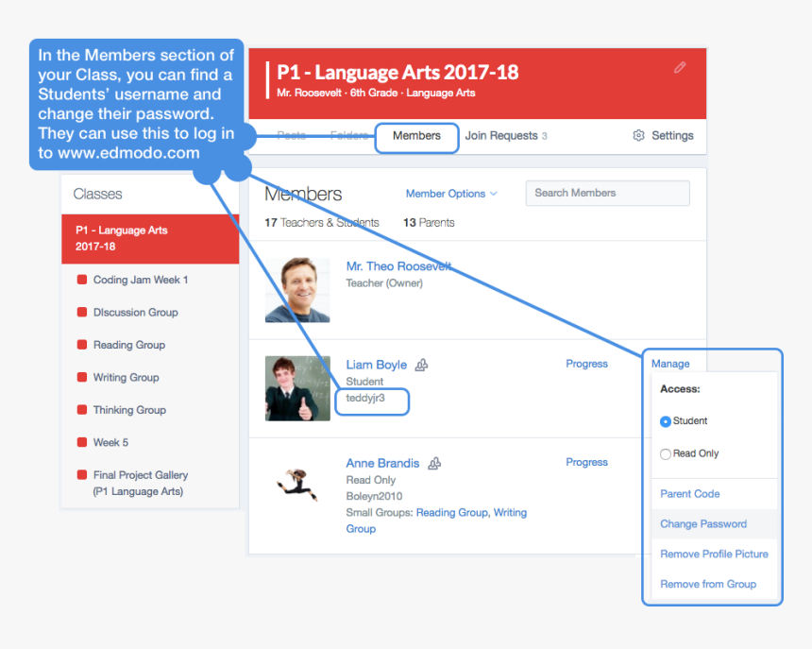Click the Search Members field
The image size is (812, 649).
click(607, 194)
